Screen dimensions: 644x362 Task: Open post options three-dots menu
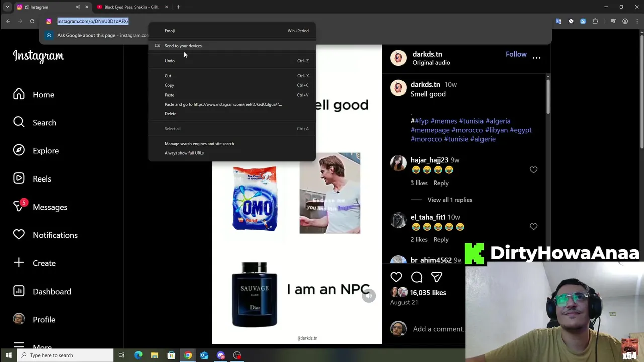point(537,58)
